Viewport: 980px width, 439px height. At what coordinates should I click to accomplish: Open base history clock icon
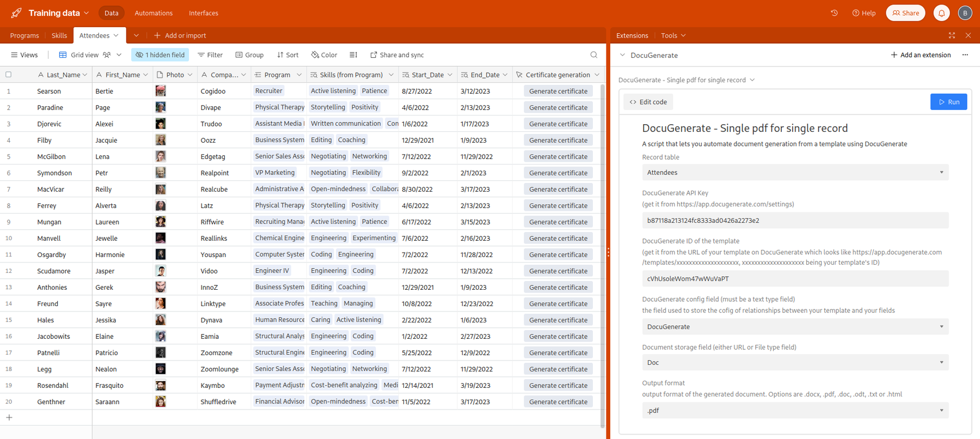tap(834, 13)
